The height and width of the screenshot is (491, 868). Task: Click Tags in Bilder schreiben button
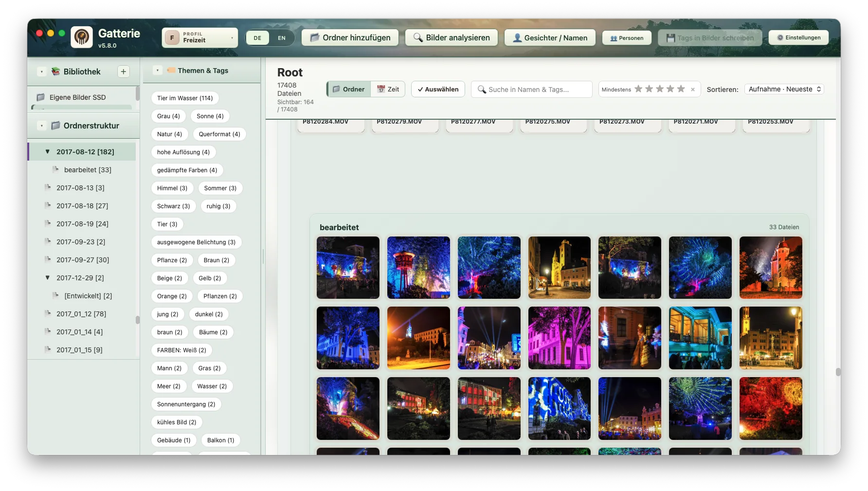click(x=710, y=37)
